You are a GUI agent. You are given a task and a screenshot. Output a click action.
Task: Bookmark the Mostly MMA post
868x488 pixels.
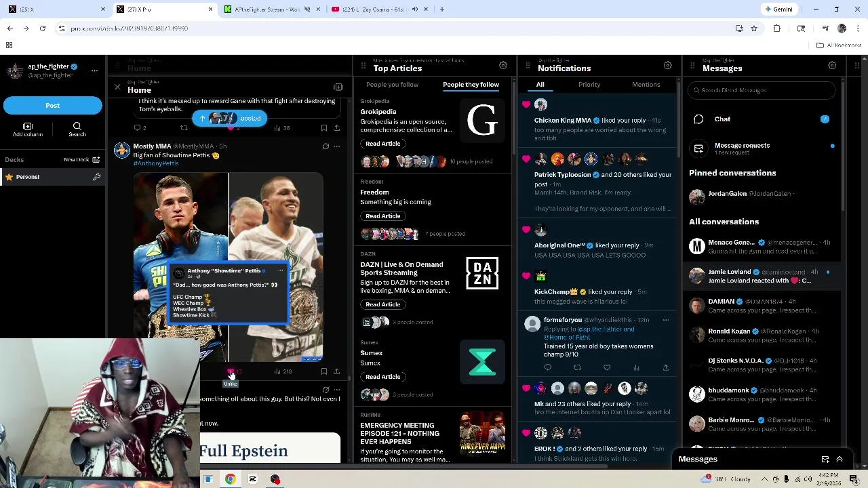pos(324,371)
